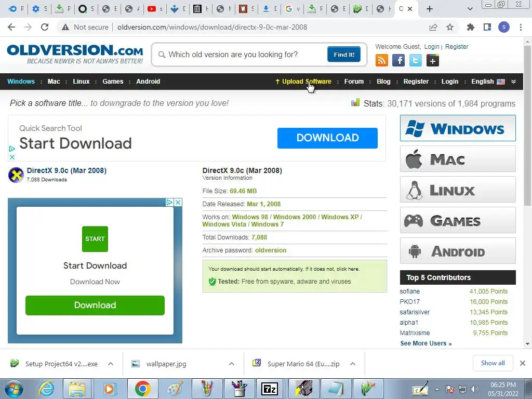532x399 pixels.
Task: Select Linux in the nav bar
Action: 81,82
